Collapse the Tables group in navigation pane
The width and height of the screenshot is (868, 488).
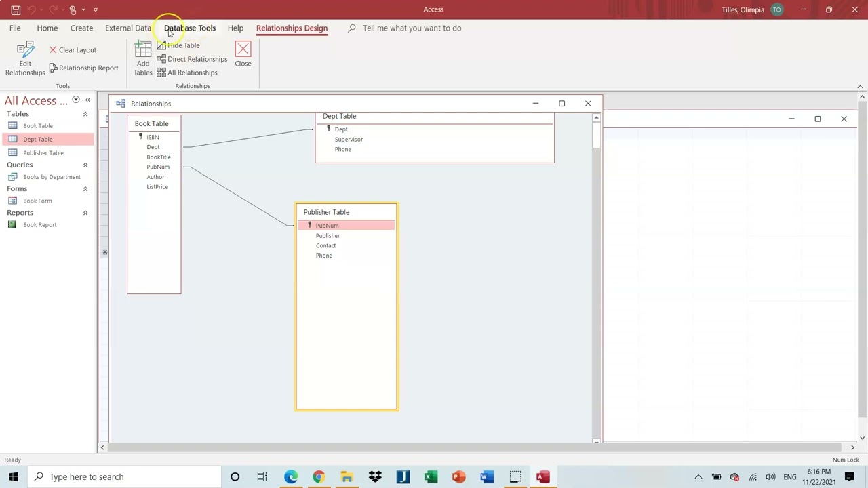click(x=85, y=114)
